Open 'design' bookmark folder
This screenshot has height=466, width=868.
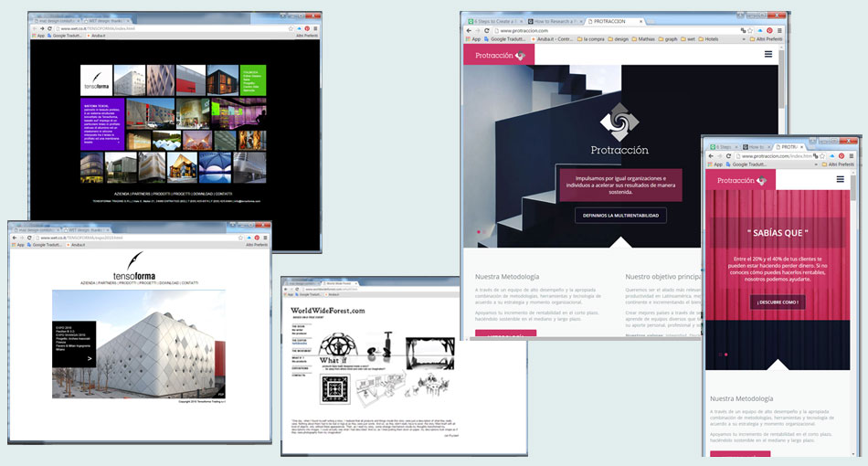coord(618,39)
